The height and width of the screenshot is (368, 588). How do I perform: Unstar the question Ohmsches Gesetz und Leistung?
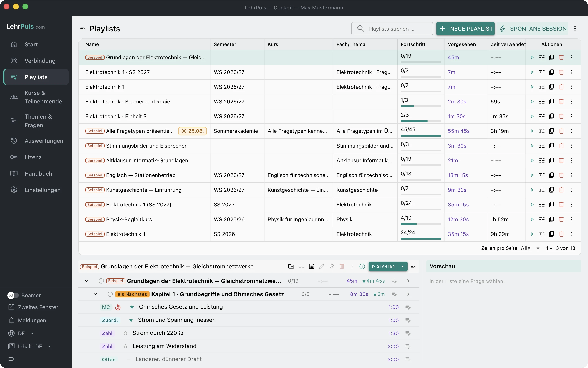(x=132, y=307)
